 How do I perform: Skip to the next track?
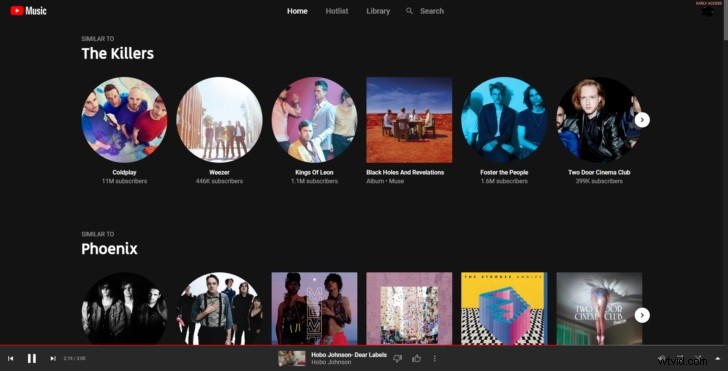pos(53,358)
